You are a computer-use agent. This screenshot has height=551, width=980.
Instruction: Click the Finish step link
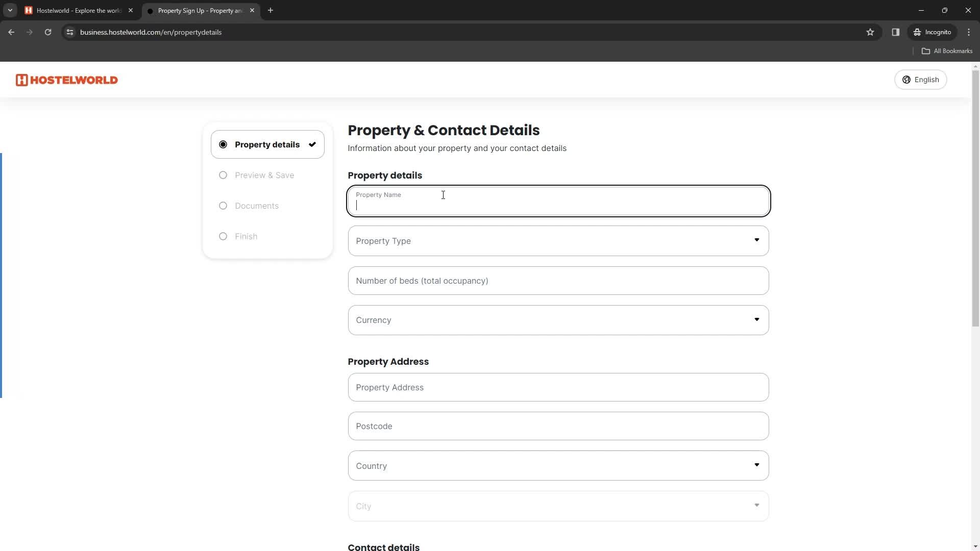click(x=247, y=237)
